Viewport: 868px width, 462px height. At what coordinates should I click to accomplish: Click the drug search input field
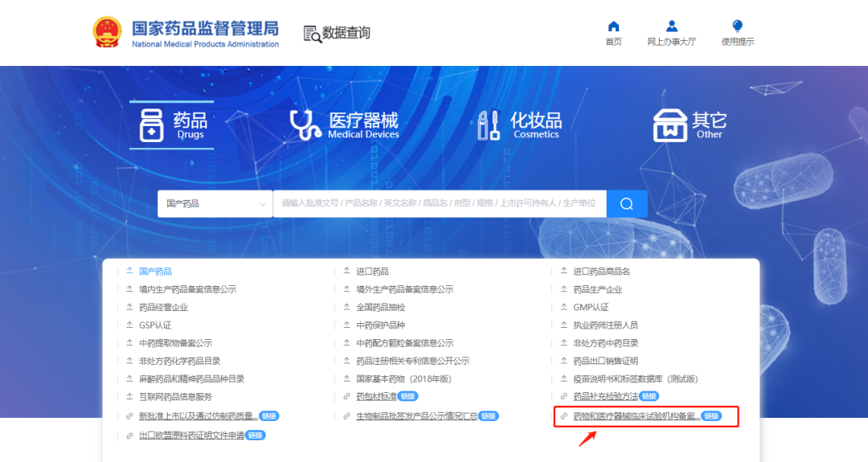[x=439, y=204]
